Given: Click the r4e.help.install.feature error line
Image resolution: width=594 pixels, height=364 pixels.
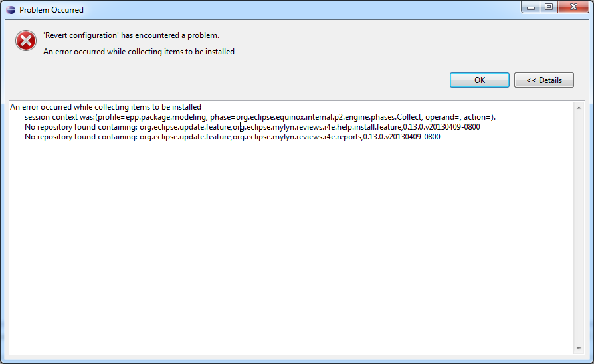Looking at the screenshot, I should 252,127.
